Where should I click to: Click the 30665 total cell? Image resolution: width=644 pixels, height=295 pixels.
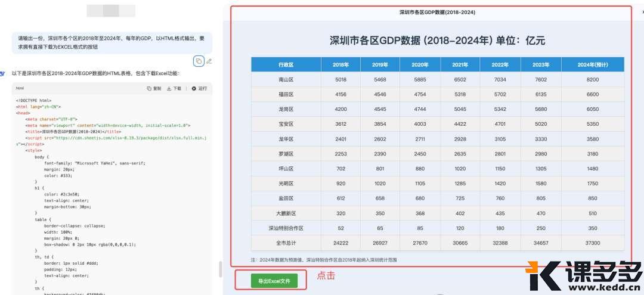click(x=460, y=243)
